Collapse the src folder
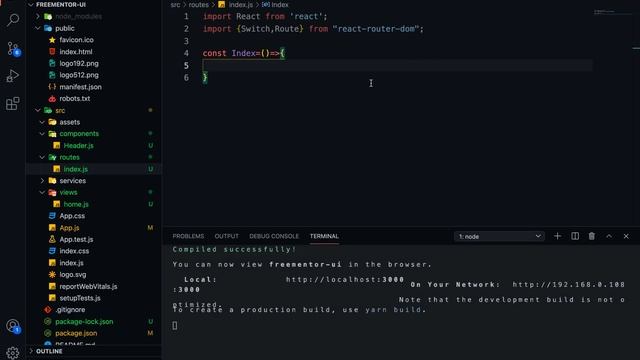 pyautogui.click(x=38, y=110)
